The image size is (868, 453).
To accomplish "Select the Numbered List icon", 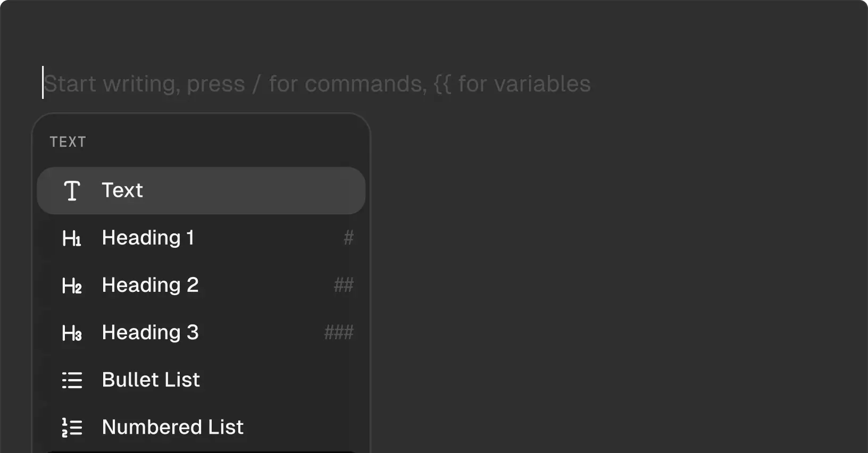I will [x=72, y=427].
